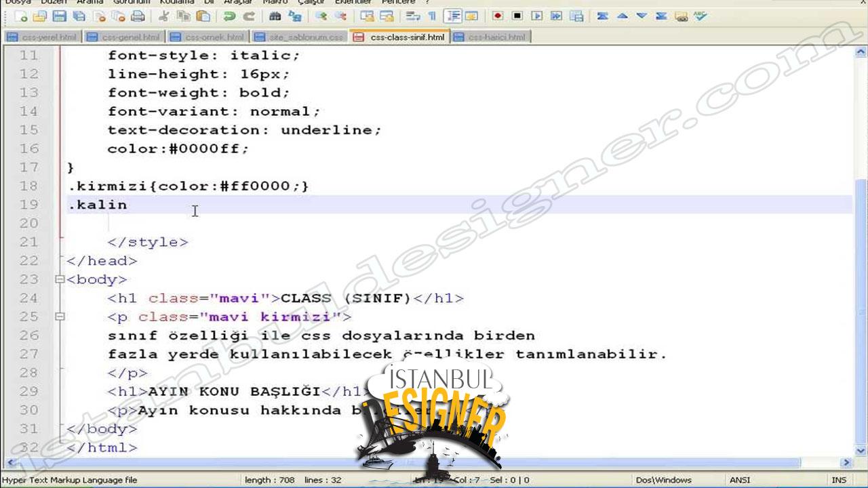The image size is (868, 488).
Task: Click the Zoom Out magnifier icon
Action: 340,16
